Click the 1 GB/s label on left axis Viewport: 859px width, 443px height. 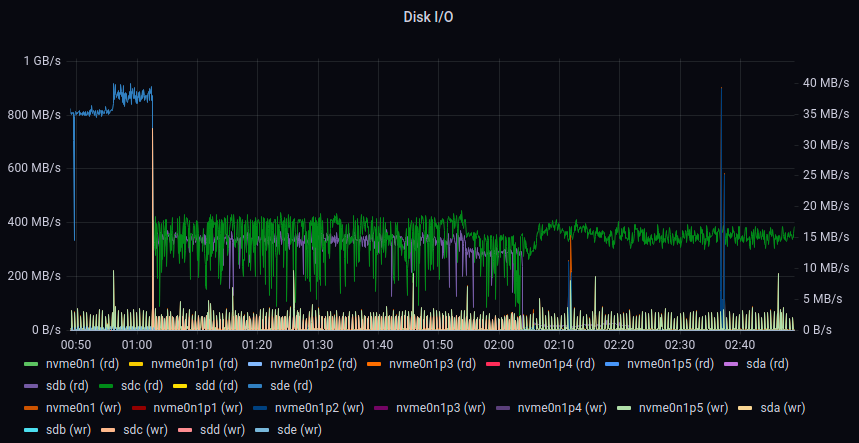pos(42,61)
